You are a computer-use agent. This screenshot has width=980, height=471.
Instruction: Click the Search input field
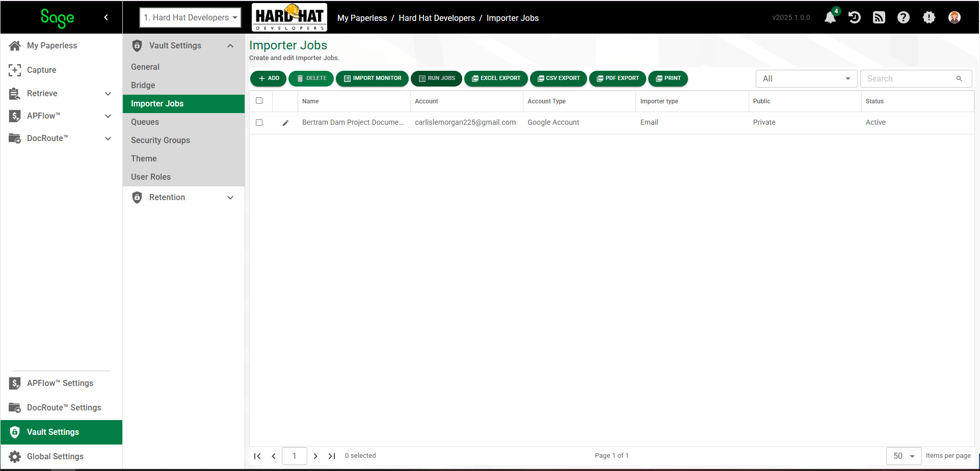click(x=916, y=78)
